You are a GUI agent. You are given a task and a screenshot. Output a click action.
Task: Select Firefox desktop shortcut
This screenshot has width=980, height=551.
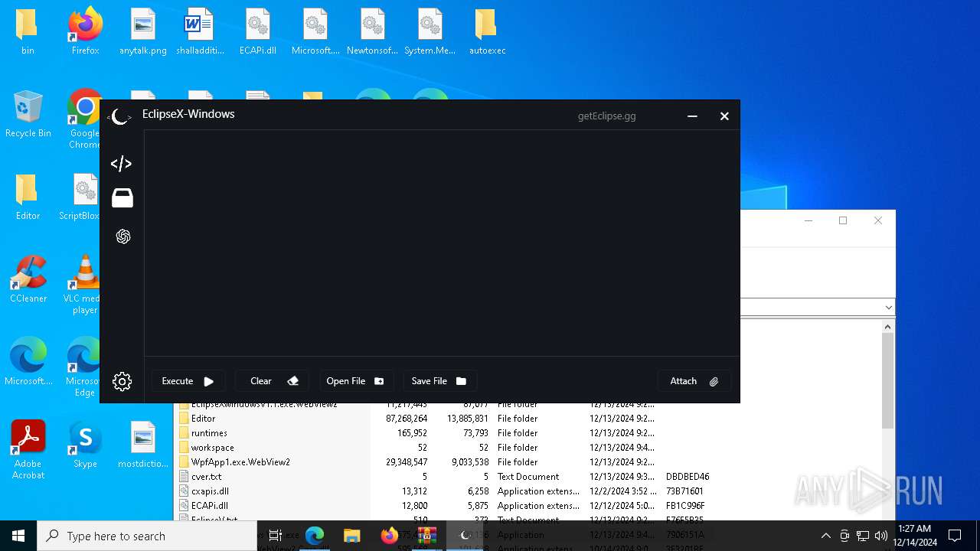(x=85, y=32)
